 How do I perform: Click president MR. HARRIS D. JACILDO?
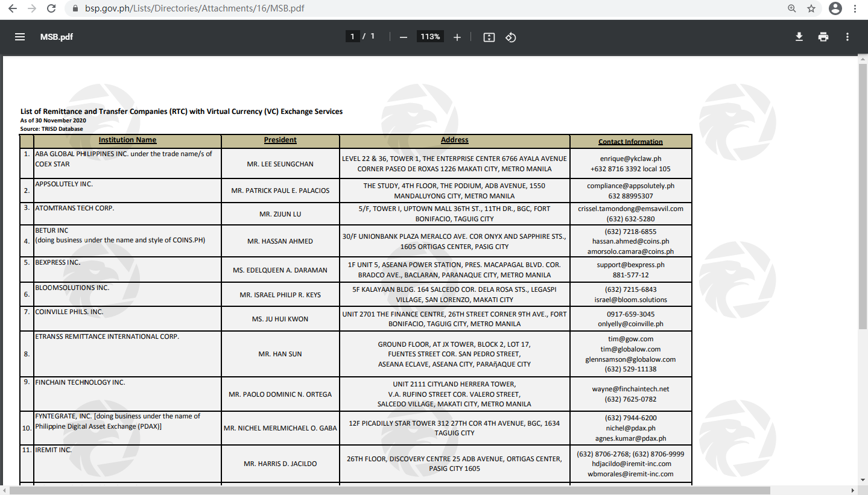280,464
